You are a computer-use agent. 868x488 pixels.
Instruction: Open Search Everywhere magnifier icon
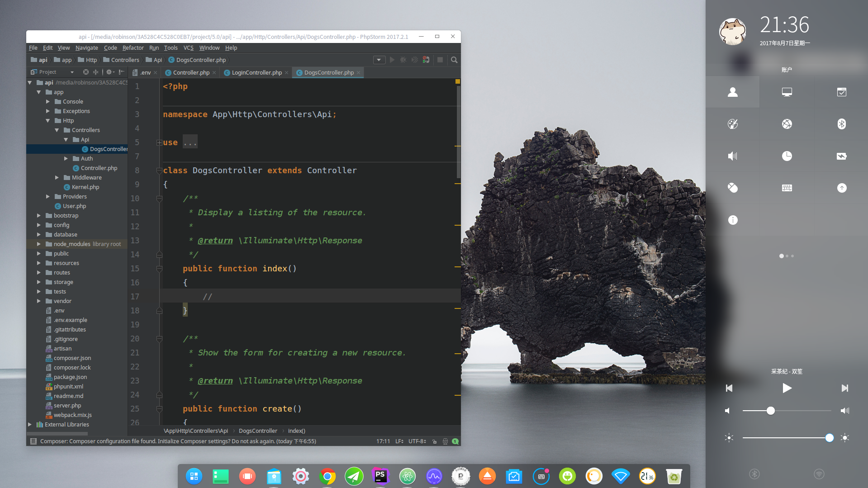click(x=454, y=60)
